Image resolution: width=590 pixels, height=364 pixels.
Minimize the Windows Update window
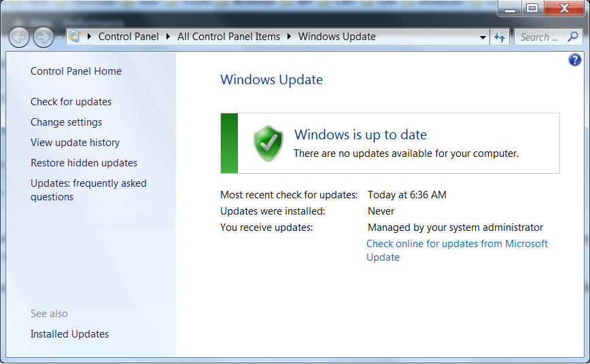coord(510,8)
